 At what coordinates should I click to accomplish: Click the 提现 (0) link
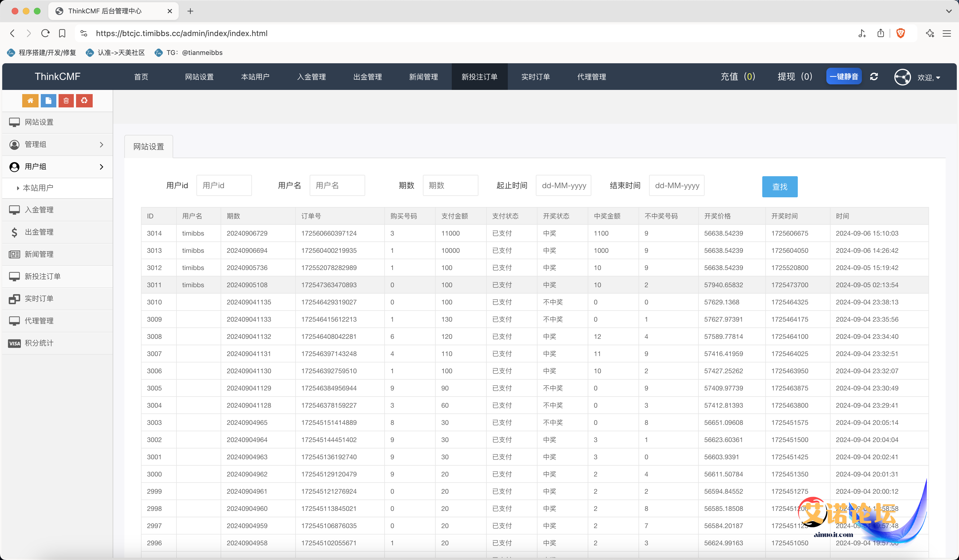[795, 77]
